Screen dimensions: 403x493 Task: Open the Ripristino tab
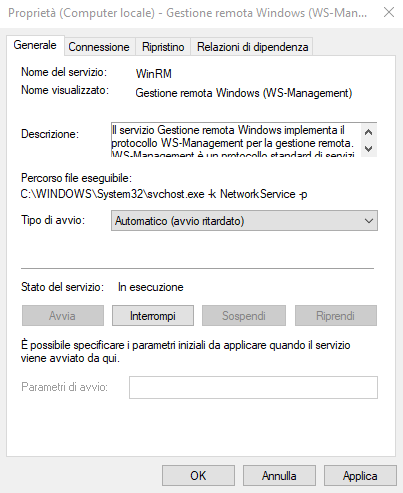click(163, 47)
